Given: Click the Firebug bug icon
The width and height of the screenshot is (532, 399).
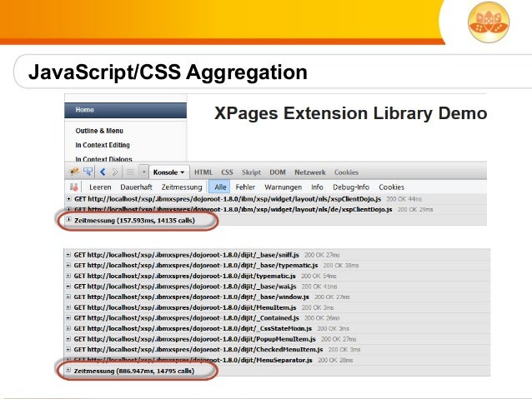Looking at the screenshot, I should (74, 172).
